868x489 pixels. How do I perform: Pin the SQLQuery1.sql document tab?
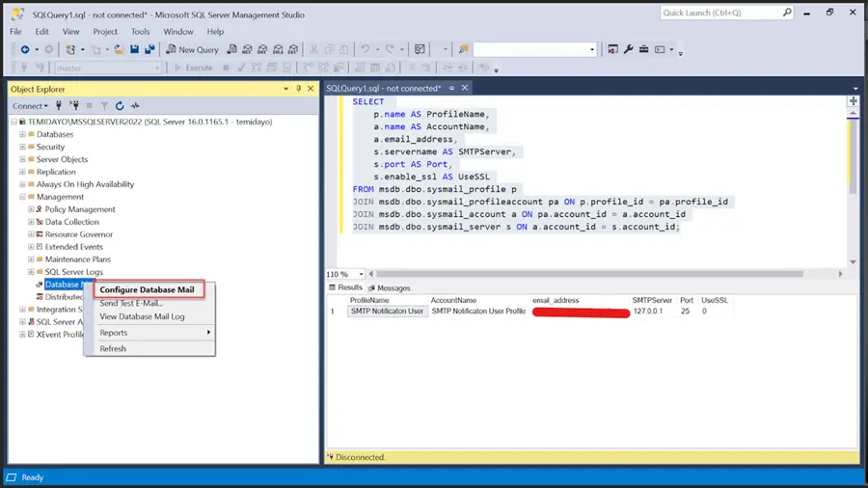[x=451, y=88]
